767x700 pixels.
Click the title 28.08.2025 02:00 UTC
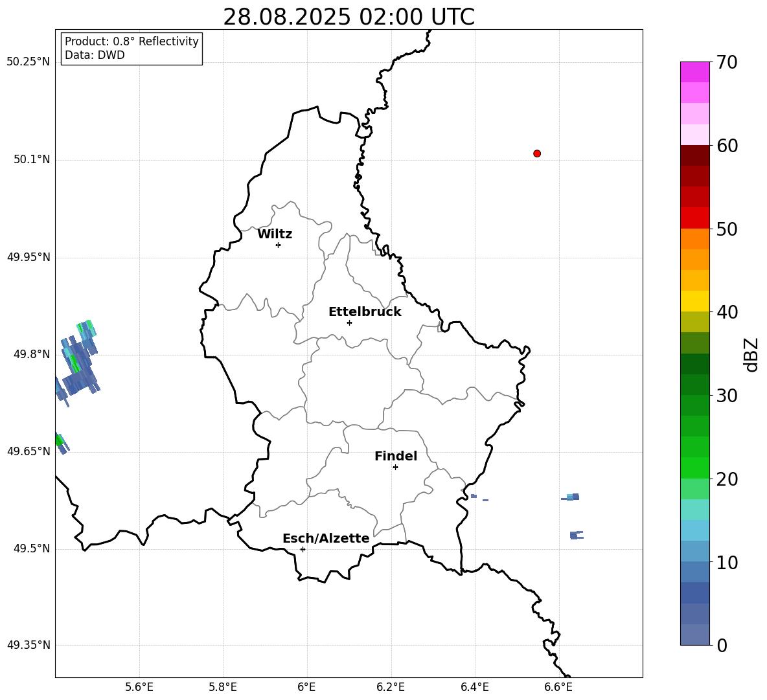click(x=349, y=17)
